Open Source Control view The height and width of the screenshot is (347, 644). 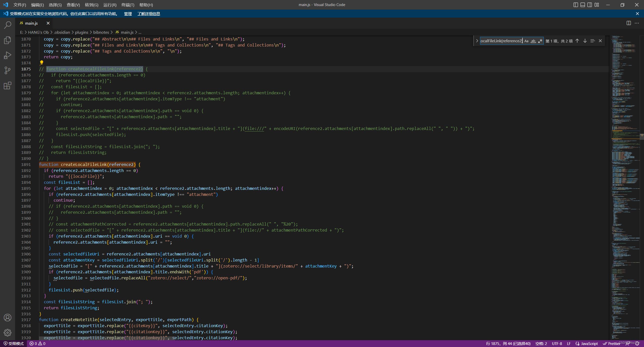8,70
